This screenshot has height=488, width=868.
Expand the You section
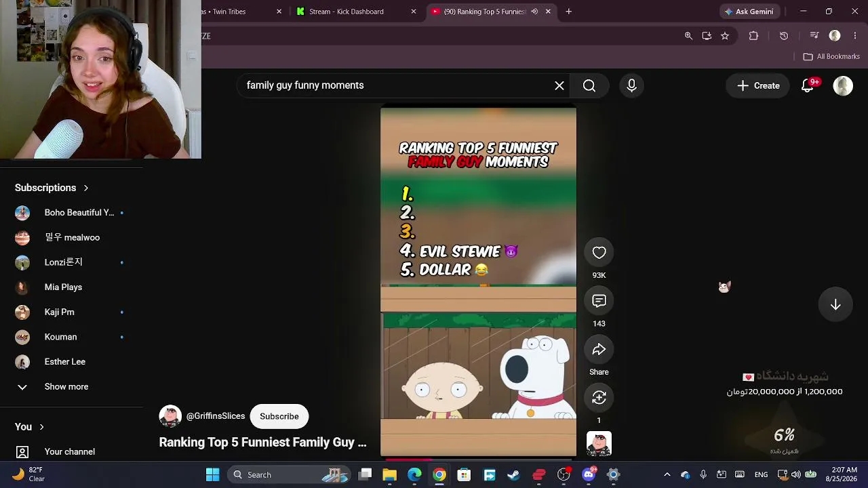click(29, 427)
